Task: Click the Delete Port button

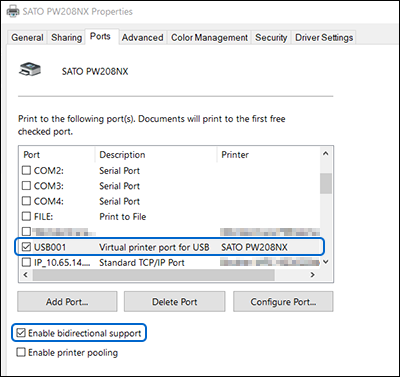Action: [175, 302]
